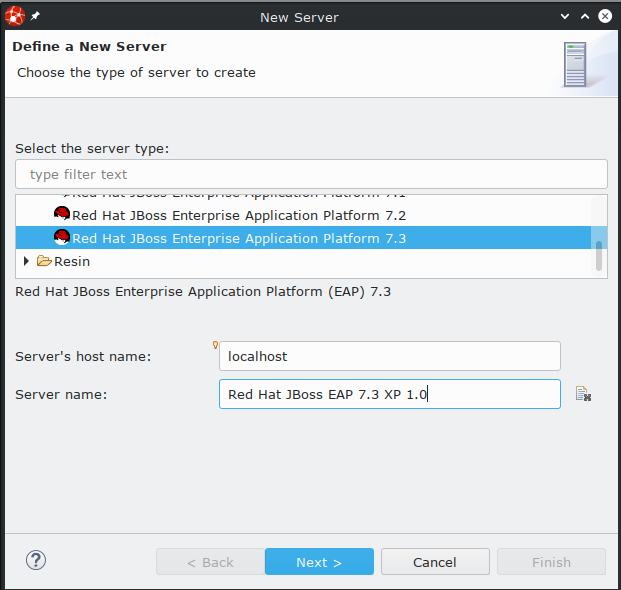Screen dimensions: 621x590
Task: Select Red Hat JBoss Enterprise Application Platform 7.2
Action: click(238, 215)
